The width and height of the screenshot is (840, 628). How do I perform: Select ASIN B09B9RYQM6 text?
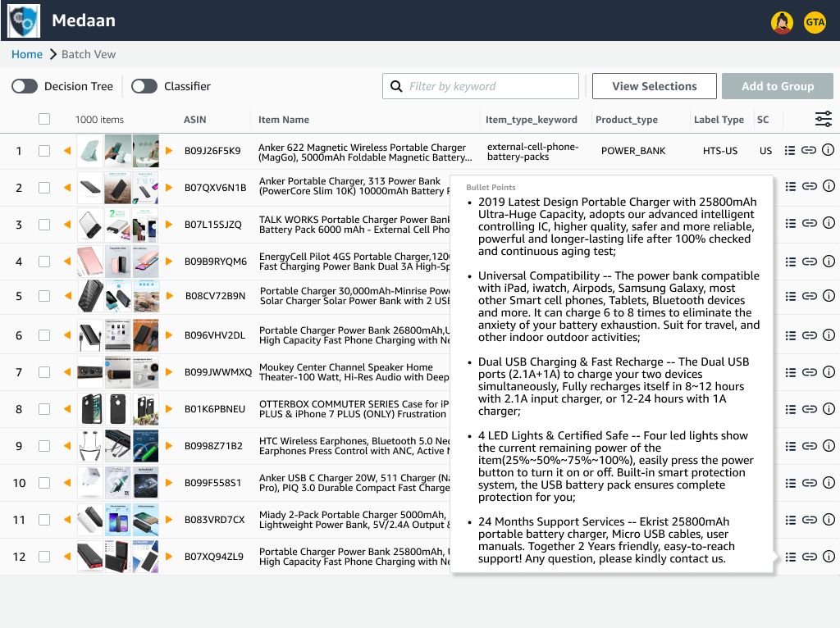tap(216, 262)
